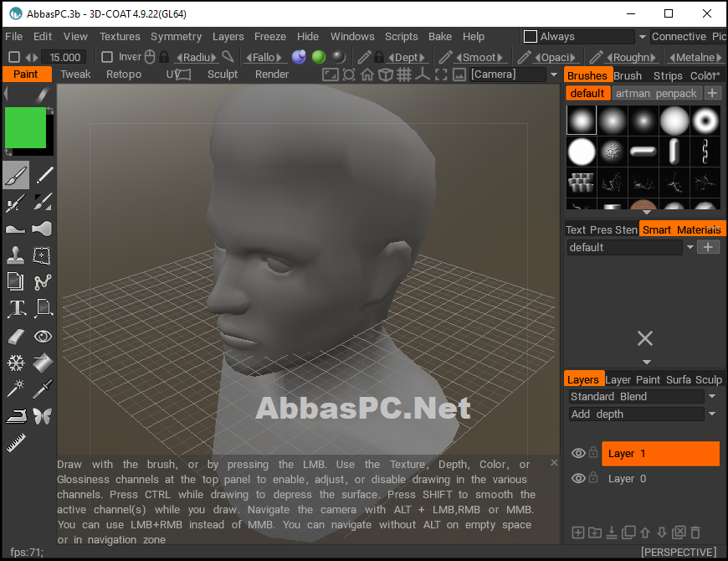Select the curves spline tool
This screenshot has width=728, height=561.
tap(43, 282)
